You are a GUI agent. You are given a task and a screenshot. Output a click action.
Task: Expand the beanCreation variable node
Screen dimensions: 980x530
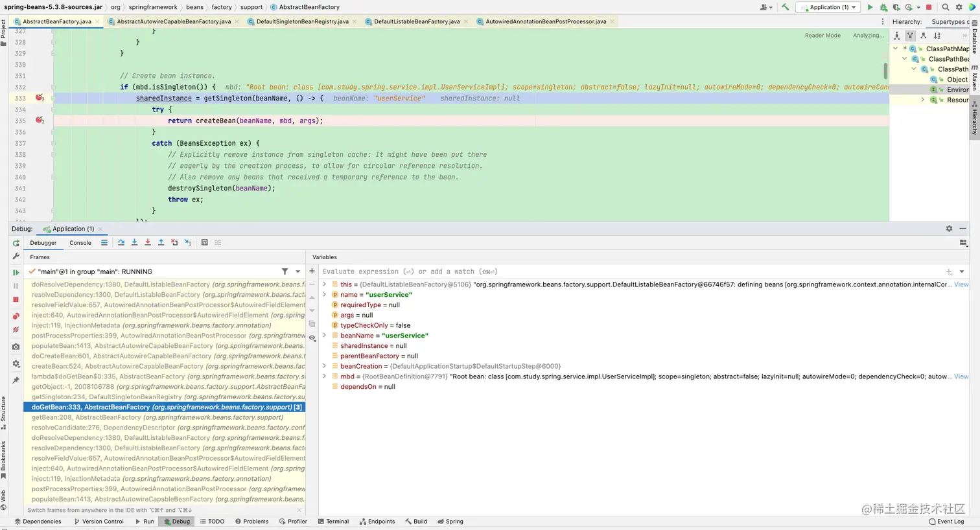[x=325, y=366]
